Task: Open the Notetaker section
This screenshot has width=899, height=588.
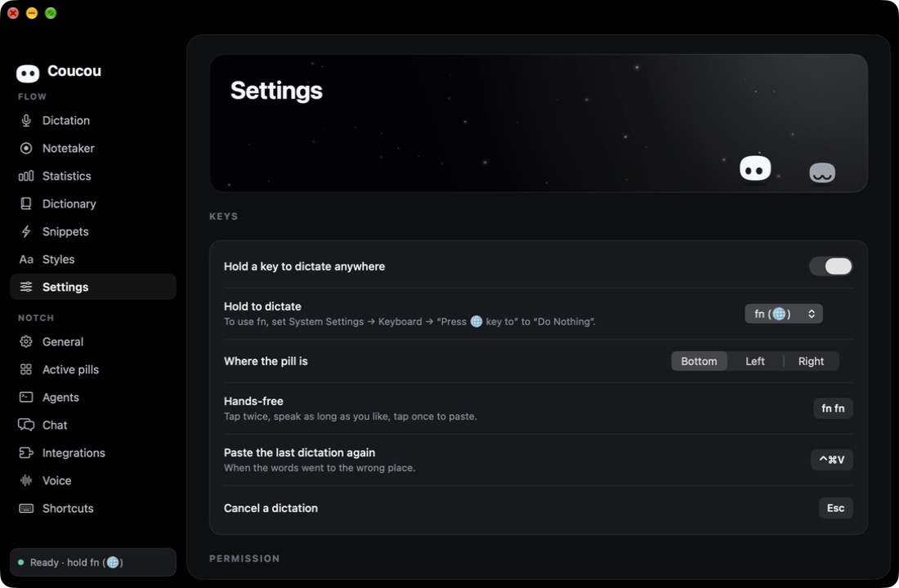Action: [x=93, y=149]
